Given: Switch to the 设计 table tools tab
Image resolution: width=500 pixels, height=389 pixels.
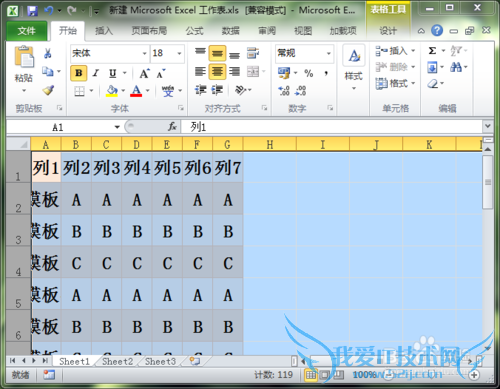Looking at the screenshot, I should tap(388, 31).
